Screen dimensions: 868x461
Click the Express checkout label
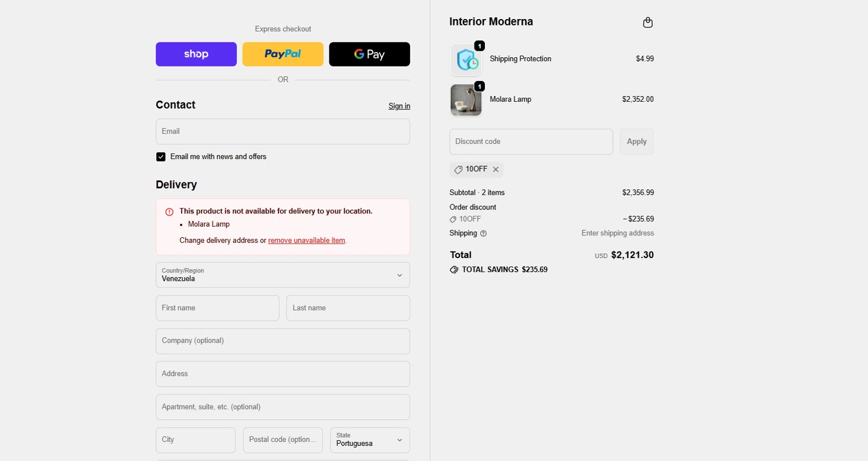pyautogui.click(x=283, y=29)
